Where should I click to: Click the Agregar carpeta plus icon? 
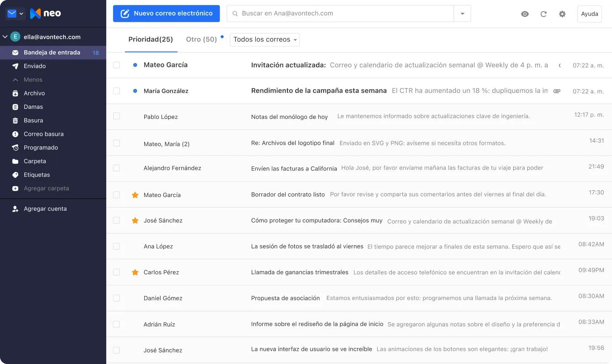tap(15, 188)
